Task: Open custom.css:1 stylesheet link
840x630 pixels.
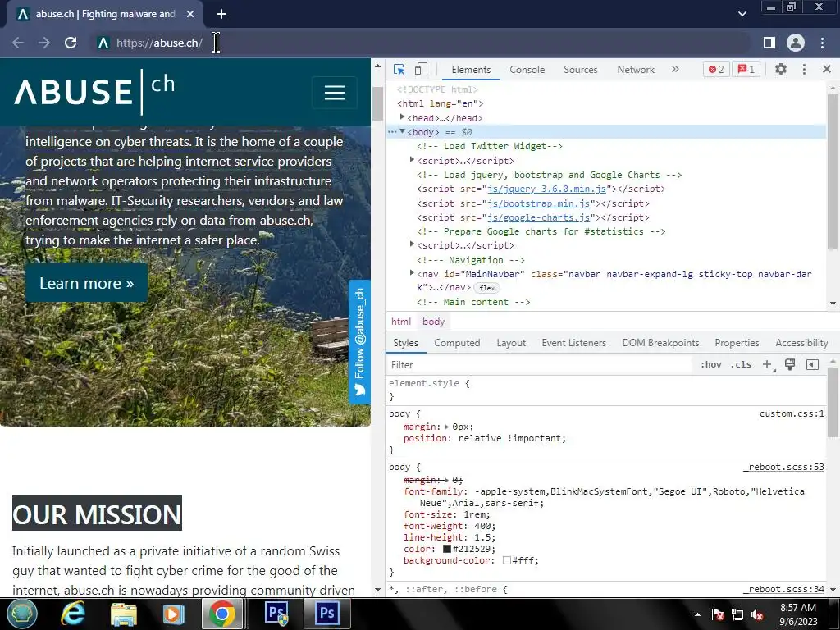Action: (792, 413)
